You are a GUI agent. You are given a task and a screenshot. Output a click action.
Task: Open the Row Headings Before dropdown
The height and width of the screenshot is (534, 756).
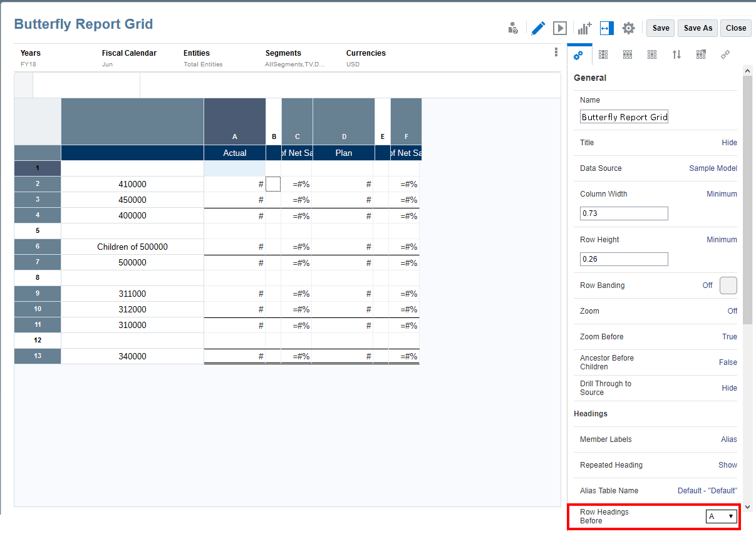721,516
